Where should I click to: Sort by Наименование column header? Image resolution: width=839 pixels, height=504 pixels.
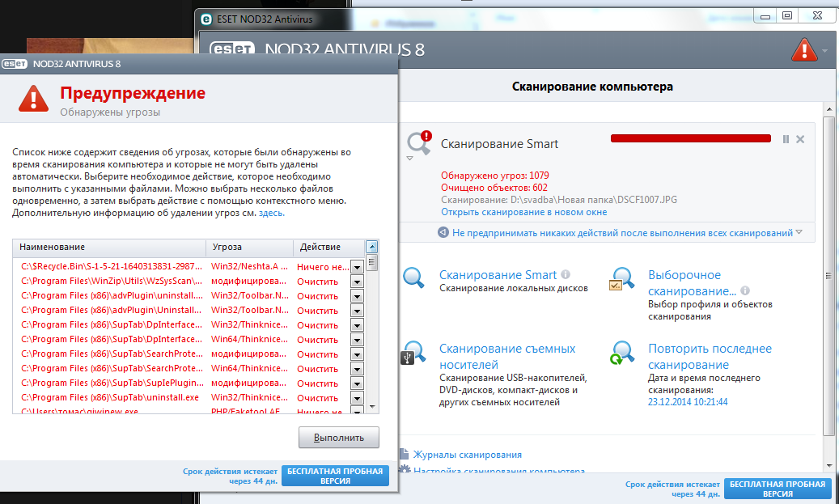109,248
